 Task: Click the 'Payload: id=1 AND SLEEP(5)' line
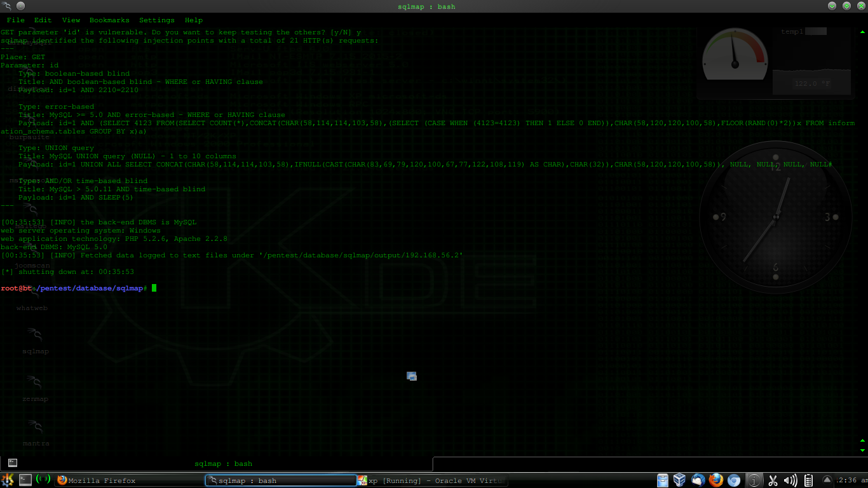tap(76, 198)
